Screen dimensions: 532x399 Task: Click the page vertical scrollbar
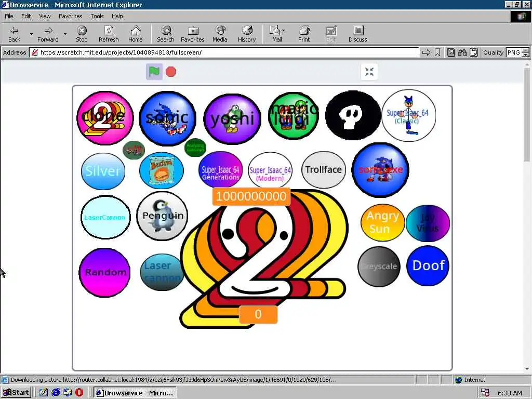coord(527,217)
